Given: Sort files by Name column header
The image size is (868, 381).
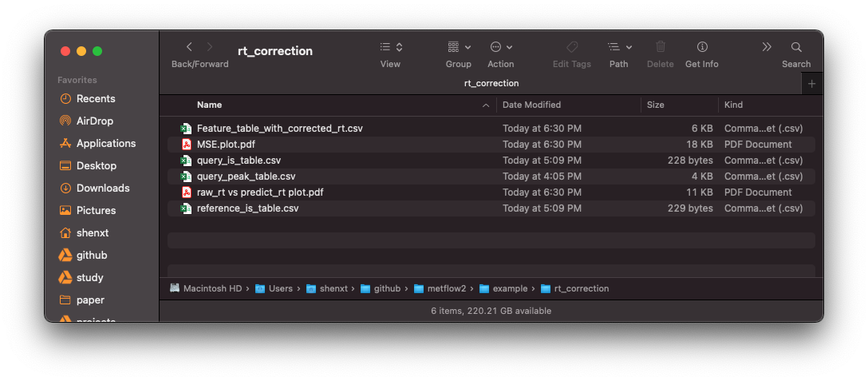Looking at the screenshot, I should pyautogui.click(x=210, y=105).
